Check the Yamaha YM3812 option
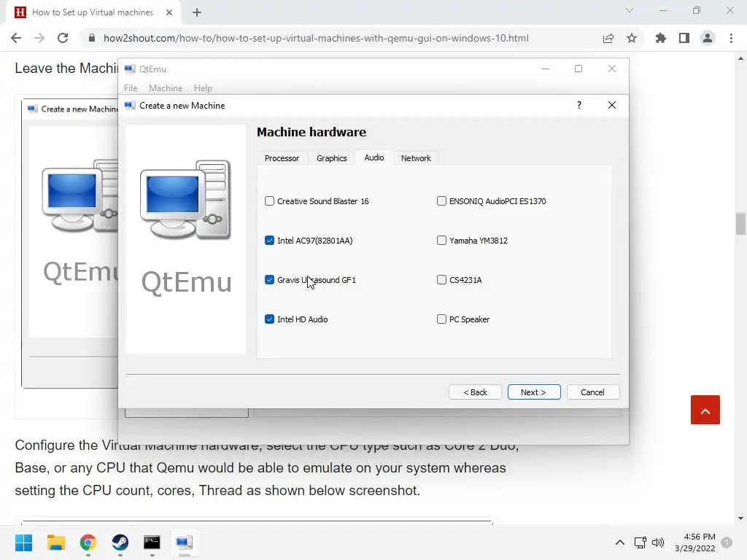Viewport: 747px width, 560px height. pyautogui.click(x=441, y=241)
